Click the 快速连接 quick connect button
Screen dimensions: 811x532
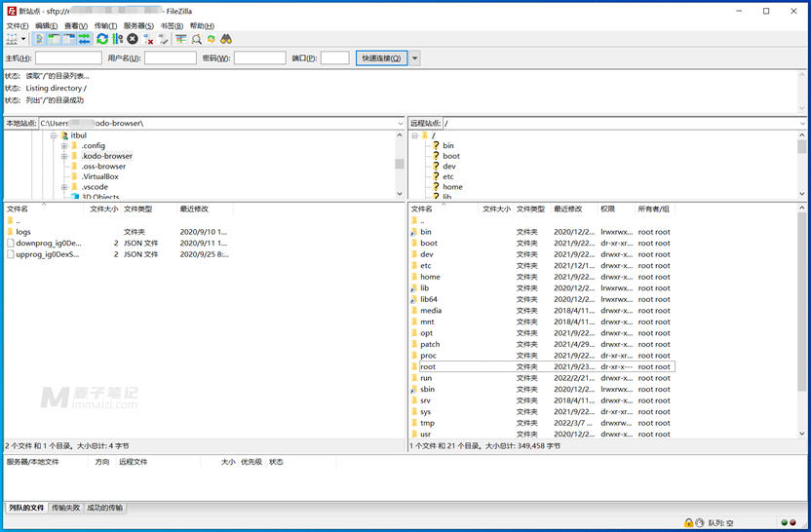coord(381,57)
